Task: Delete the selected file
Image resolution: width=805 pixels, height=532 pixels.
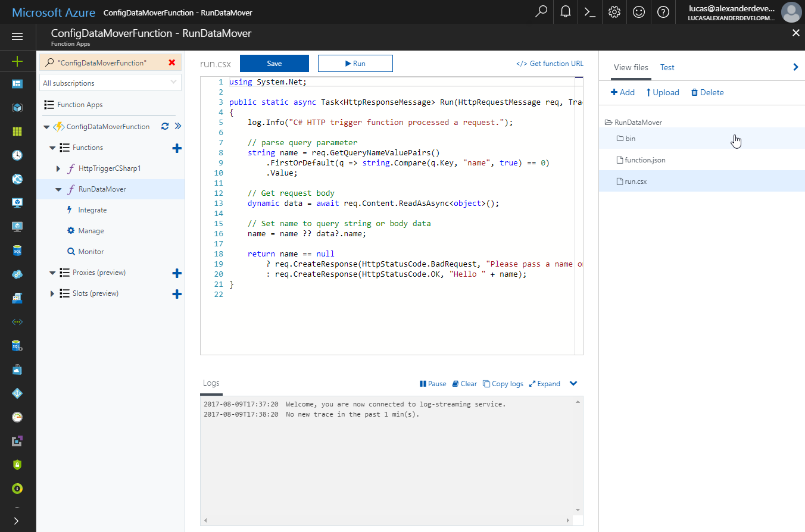Action: pyautogui.click(x=707, y=92)
